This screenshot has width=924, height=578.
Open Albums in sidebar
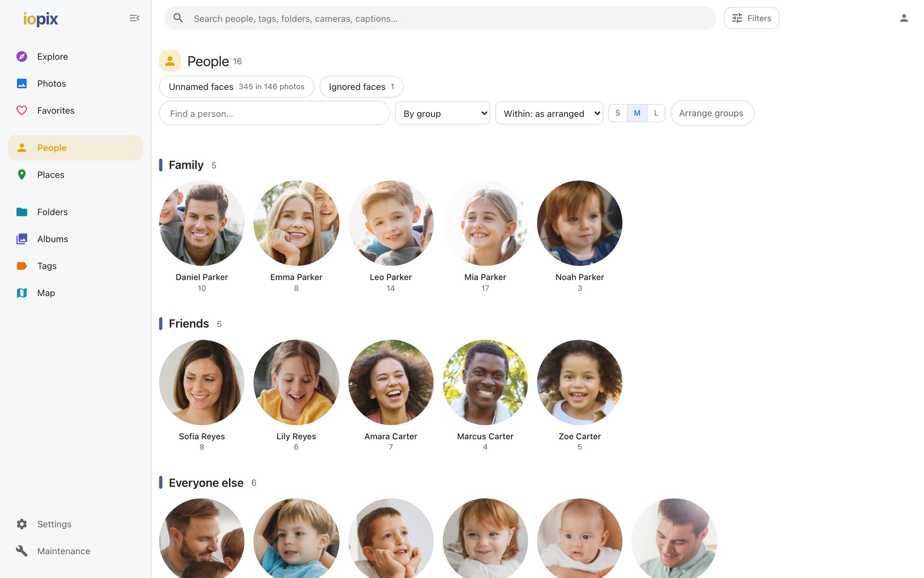[x=75, y=239]
